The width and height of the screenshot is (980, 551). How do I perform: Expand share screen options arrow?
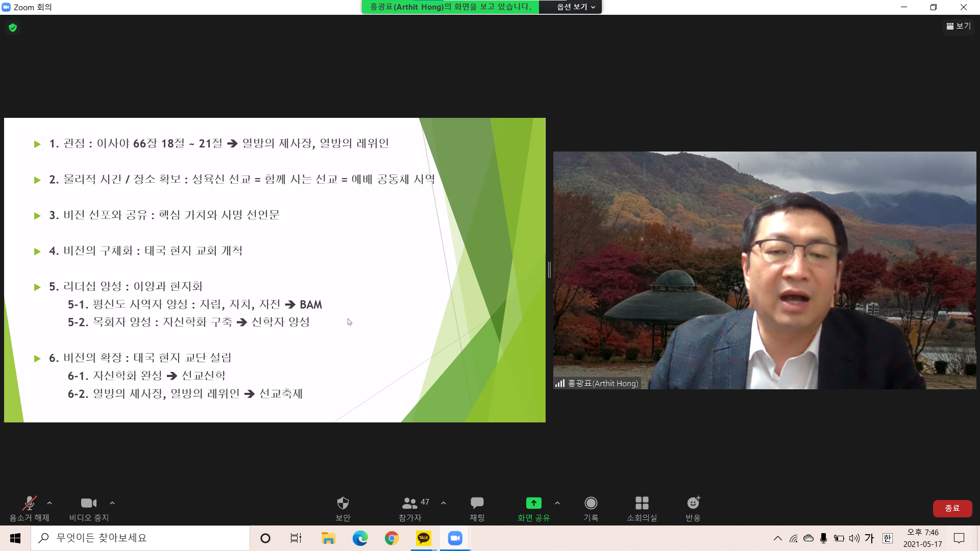pos(557,503)
